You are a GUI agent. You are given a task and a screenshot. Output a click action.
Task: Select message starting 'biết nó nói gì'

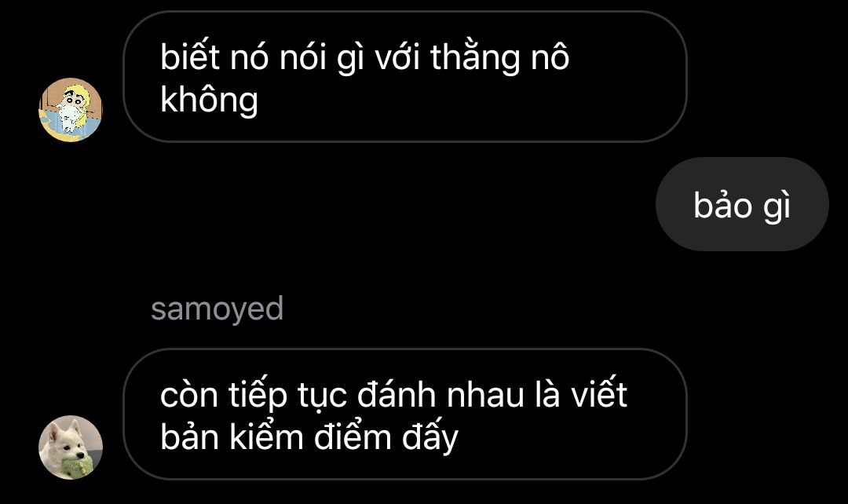[405, 77]
